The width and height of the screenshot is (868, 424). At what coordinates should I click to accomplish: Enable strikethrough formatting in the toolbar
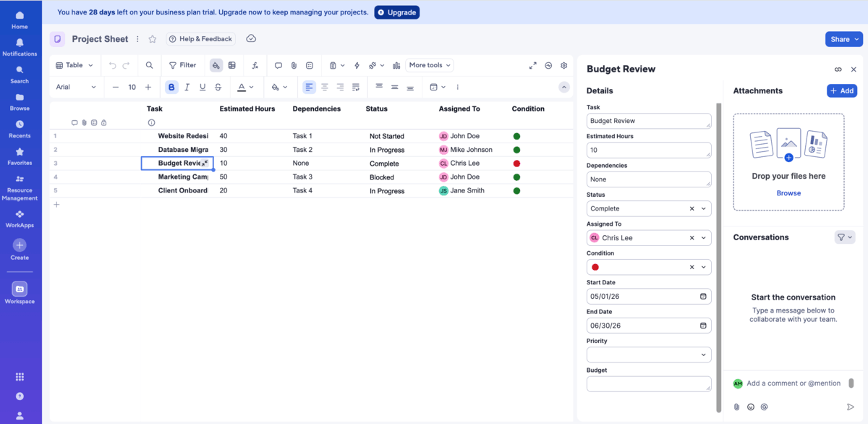(x=218, y=87)
